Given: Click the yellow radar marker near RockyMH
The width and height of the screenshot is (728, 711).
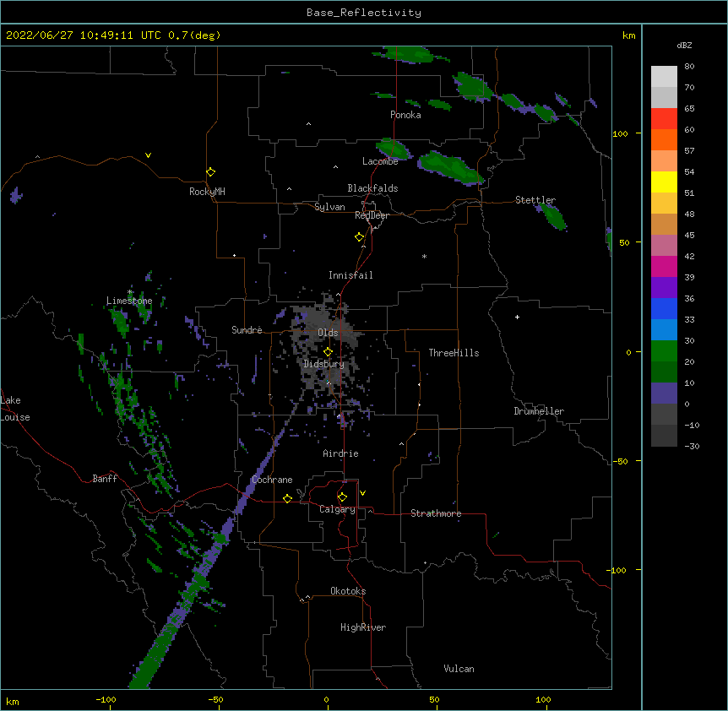Looking at the screenshot, I should point(211,172).
